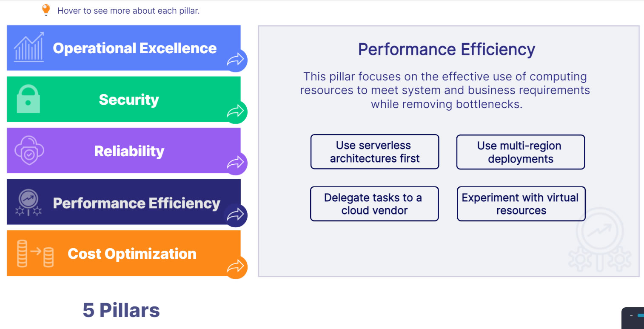The height and width of the screenshot is (329, 644).
Task: Open the Reliability pillar
Action: (129, 151)
